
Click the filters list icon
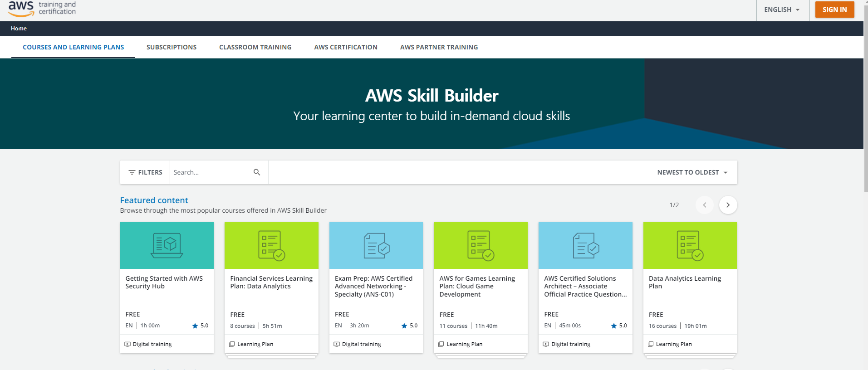pos(132,172)
